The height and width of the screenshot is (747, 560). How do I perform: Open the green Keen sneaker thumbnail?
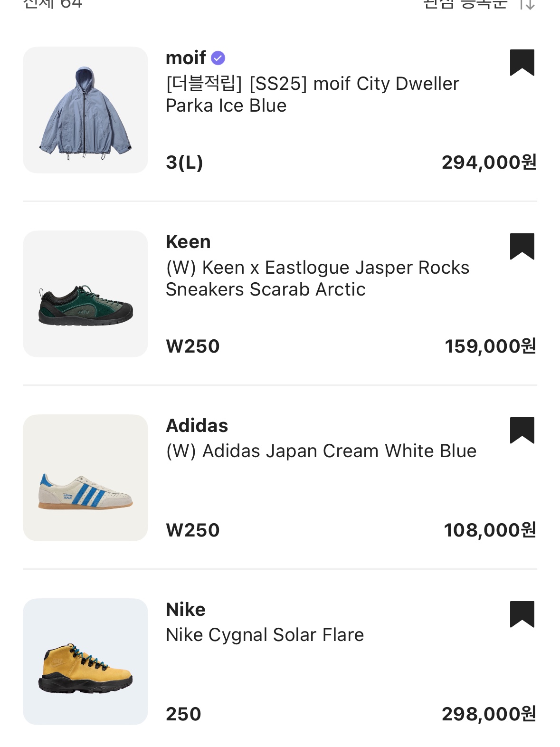coord(85,294)
